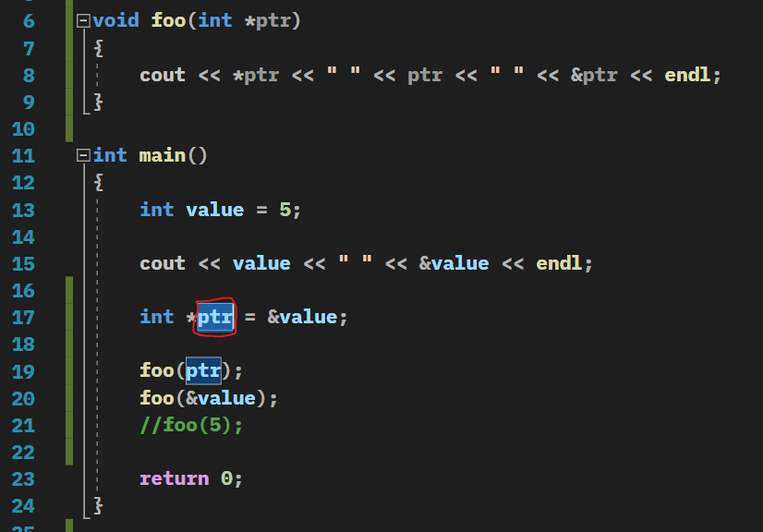The height and width of the screenshot is (532, 763).
Task: Click line number 17 in gutter
Action: 23,318
